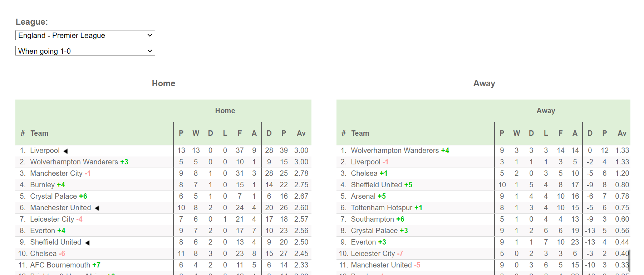Click the arrow icon next to Liverpool
Image resolution: width=644 pixels, height=275 pixels.
[65, 151]
